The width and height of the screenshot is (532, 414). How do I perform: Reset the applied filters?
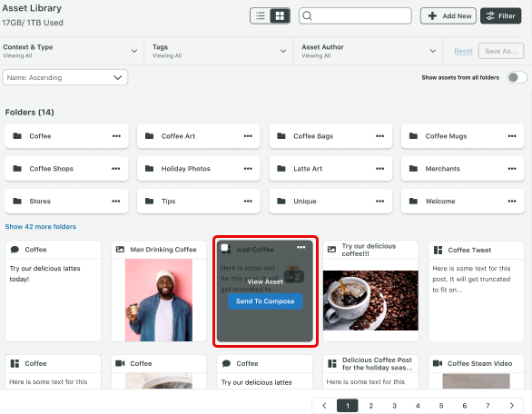click(463, 51)
